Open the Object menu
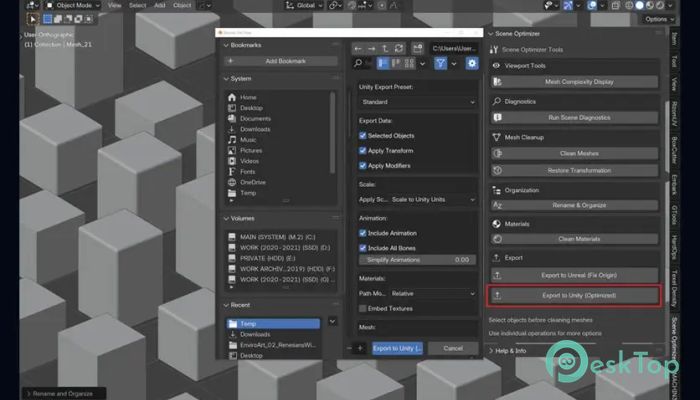This screenshot has height=400, width=700. [182, 5]
